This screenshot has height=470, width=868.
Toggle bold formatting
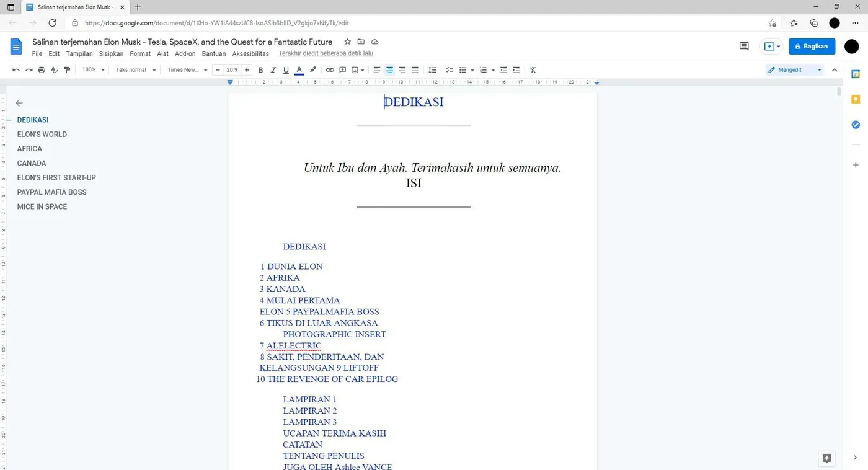(260, 70)
